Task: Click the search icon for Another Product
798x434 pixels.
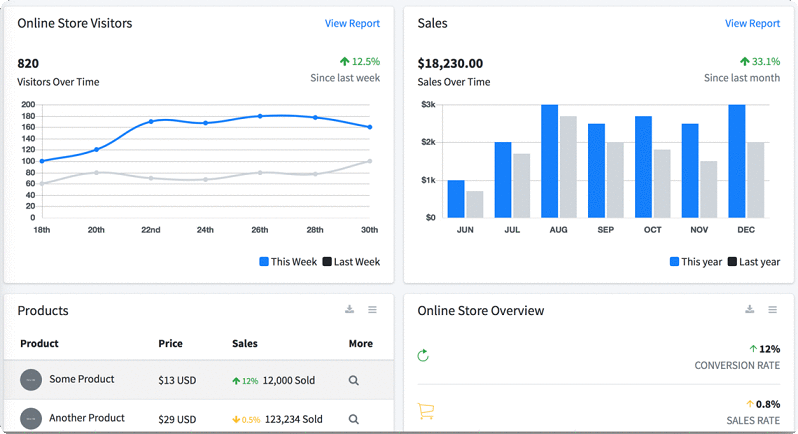Action: click(354, 420)
